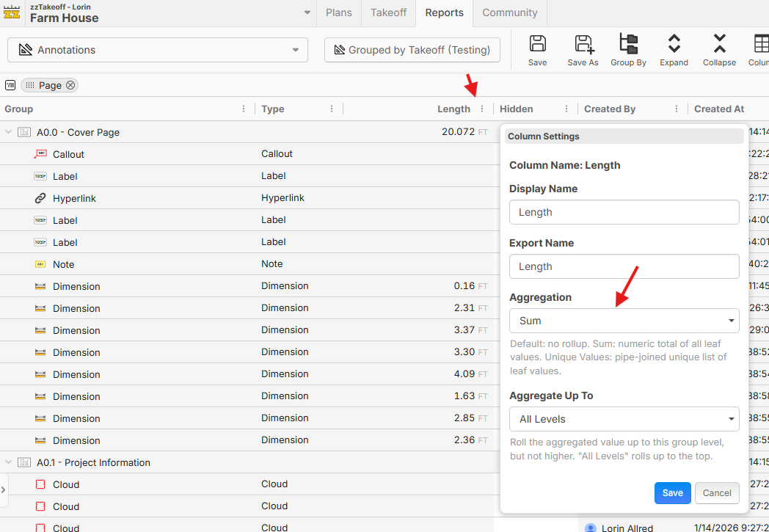This screenshot has width=769, height=532.
Task: Collapse the A0.0 - Cover Page group
Action: (x=8, y=132)
